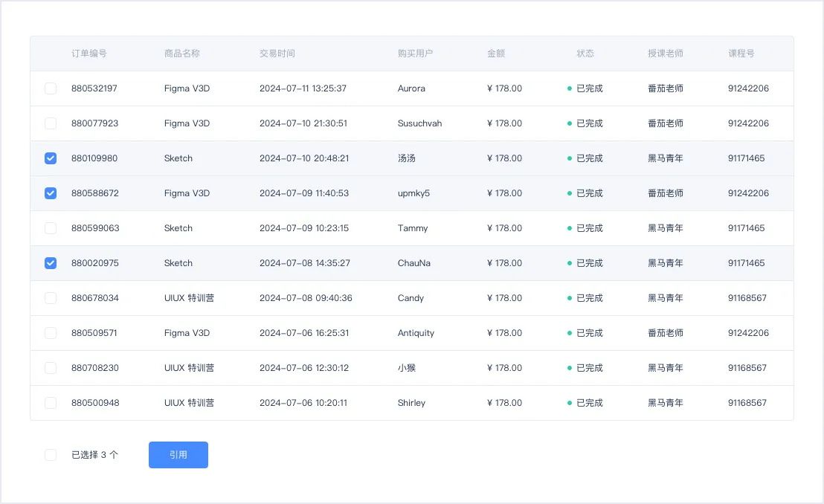Image resolution: width=824 pixels, height=504 pixels.
Task: Click buyer name Aurora
Action: tap(411, 88)
